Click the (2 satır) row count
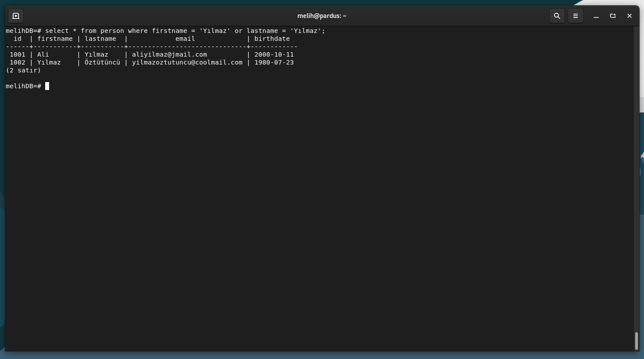This screenshot has height=359, width=644. point(23,70)
